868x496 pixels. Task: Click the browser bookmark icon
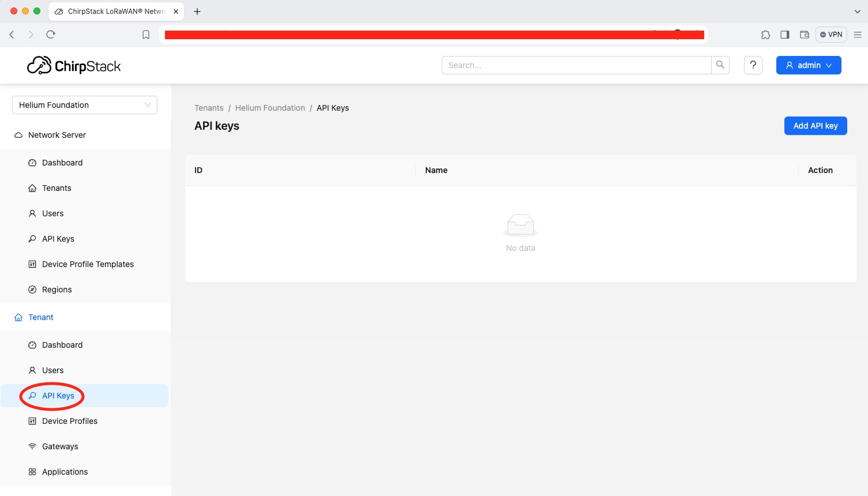pos(146,35)
